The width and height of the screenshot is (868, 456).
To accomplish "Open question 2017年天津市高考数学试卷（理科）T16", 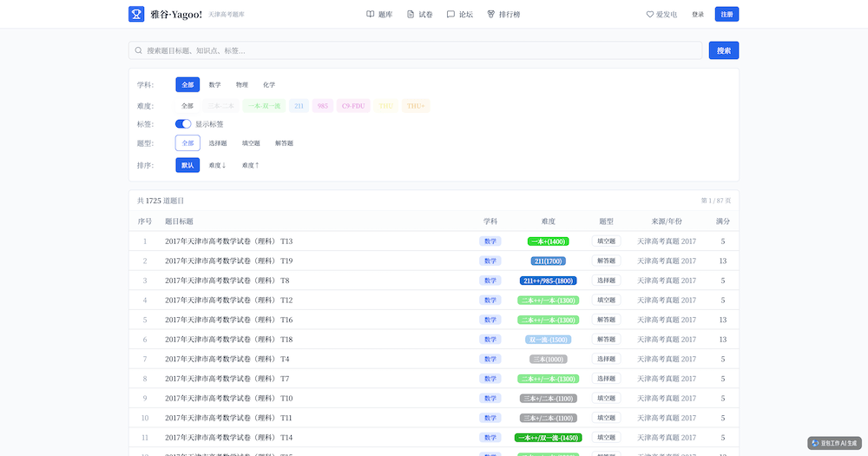I will tap(228, 320).
